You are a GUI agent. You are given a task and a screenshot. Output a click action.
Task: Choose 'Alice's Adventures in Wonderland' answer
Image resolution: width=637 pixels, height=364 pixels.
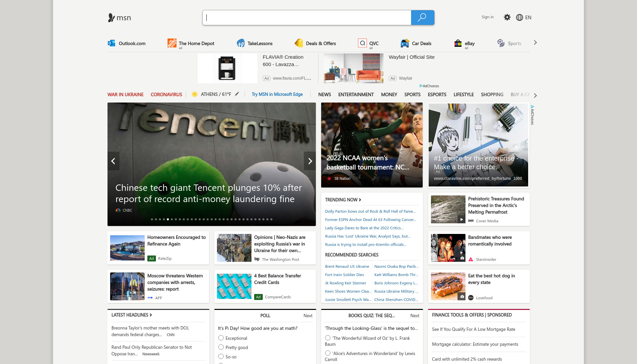tap(328, 353)
